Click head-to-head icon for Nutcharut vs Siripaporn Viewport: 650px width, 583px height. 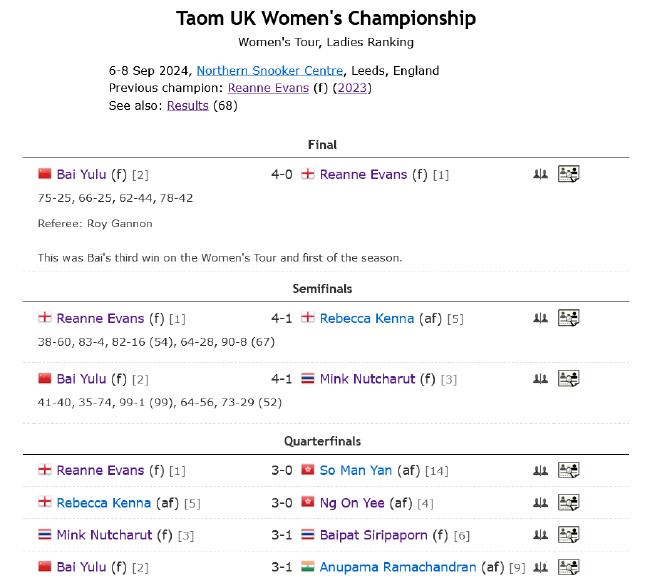pos(540,535)
